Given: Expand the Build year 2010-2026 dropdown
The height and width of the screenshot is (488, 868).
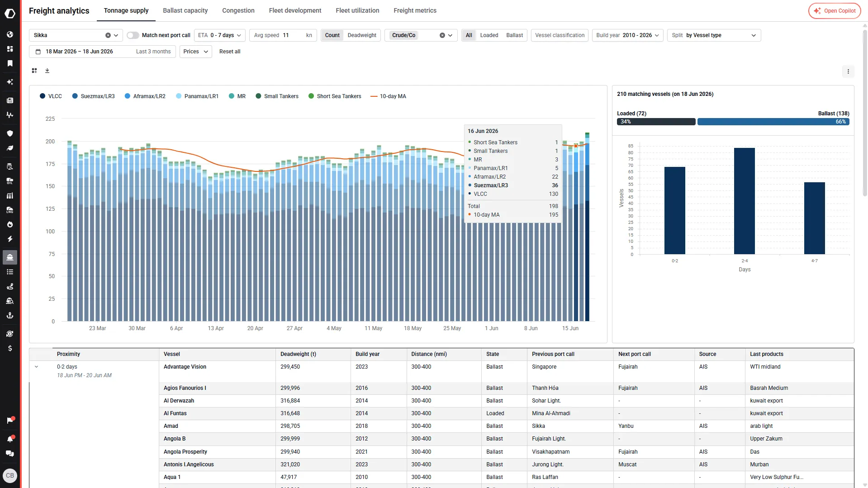Looking at the screenshot, I should pyautogui.click(x=627, y=35).
